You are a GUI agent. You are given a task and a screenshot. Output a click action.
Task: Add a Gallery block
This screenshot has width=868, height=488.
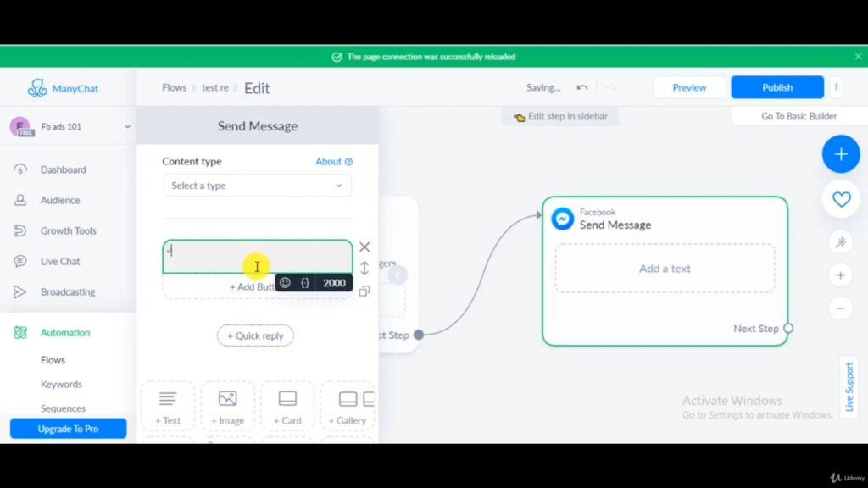pos(348,407)
